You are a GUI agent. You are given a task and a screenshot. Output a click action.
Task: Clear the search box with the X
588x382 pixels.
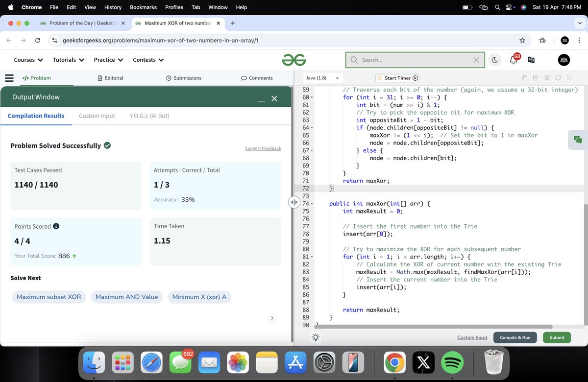476,60
